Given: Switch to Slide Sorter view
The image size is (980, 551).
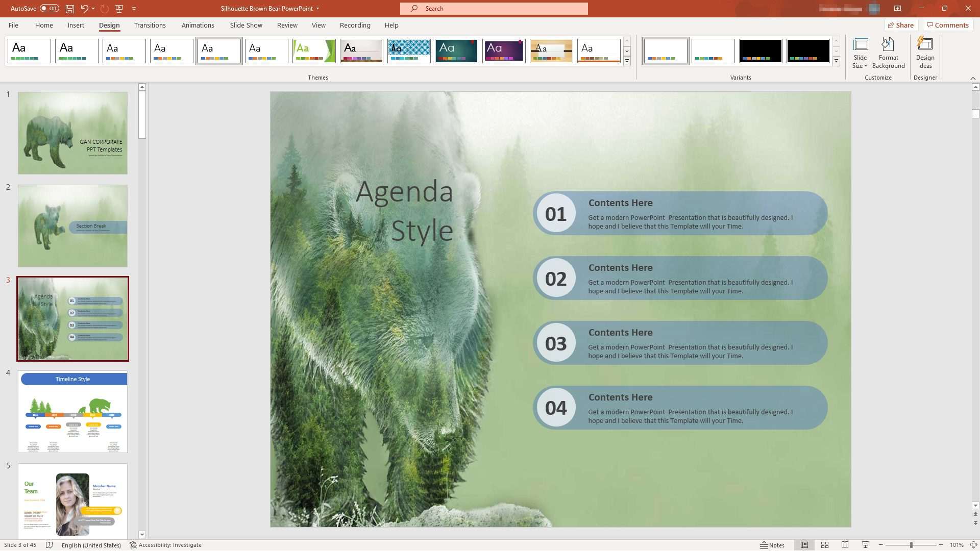Looking at the screenshot, I should [825, 545].
